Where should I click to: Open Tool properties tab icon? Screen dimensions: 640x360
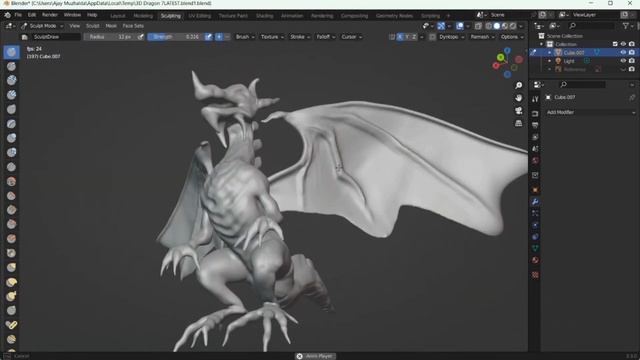(535, 99)
